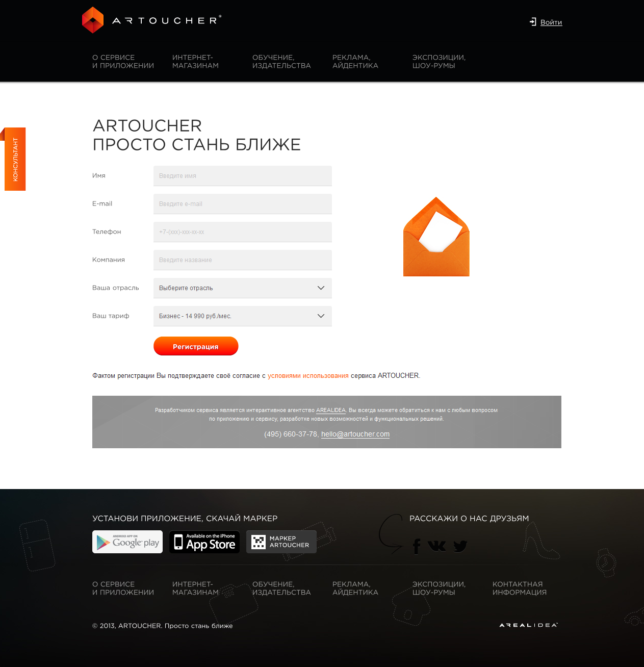Share via the Facebook icon
The height and width of the screenshot is (667, 644).
[x=417, y=546]
